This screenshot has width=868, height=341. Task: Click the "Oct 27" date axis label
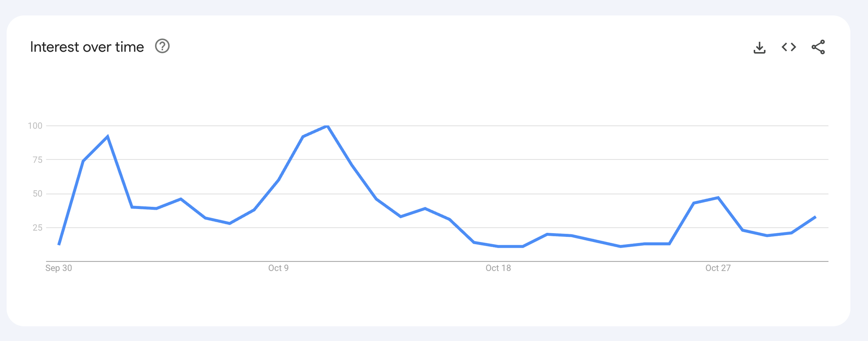click(x=718, y=268)
